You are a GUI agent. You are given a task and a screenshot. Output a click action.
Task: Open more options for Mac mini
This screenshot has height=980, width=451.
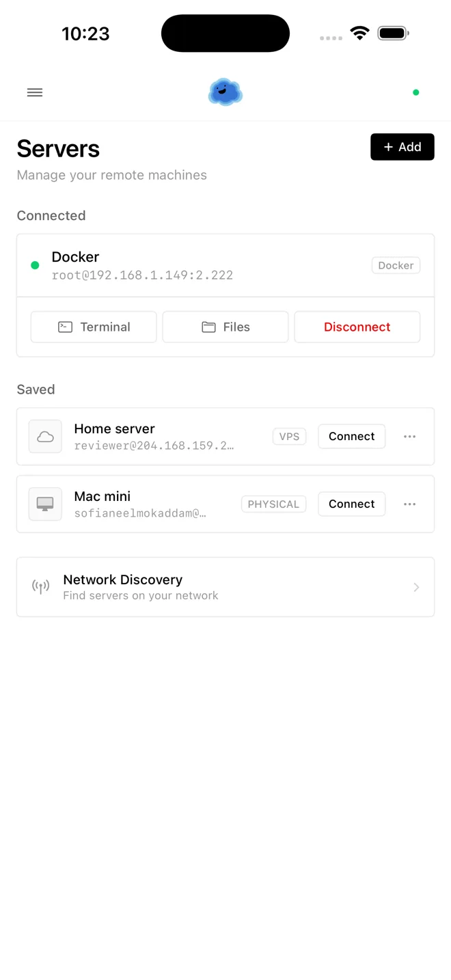409,504
